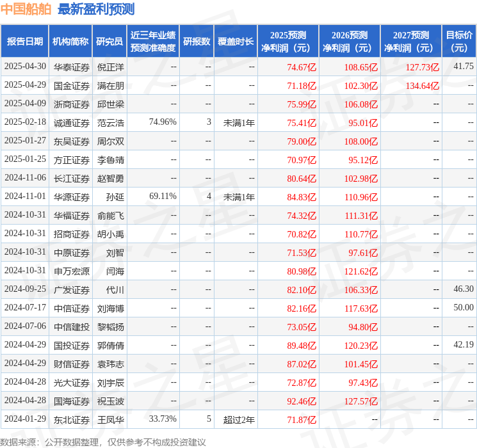Select the value 95.12亿
The width and height of the screenshot is (477, 448).
click(x=363, y=160)
